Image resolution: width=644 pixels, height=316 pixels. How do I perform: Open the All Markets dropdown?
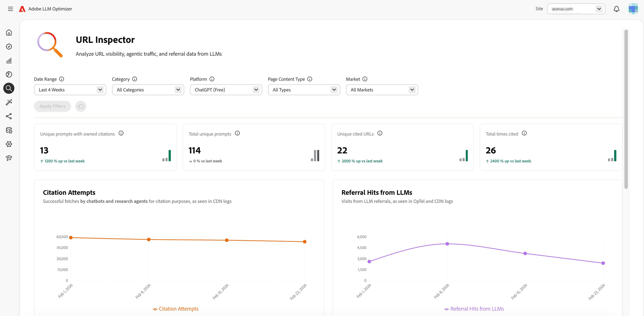pos(382,90)
